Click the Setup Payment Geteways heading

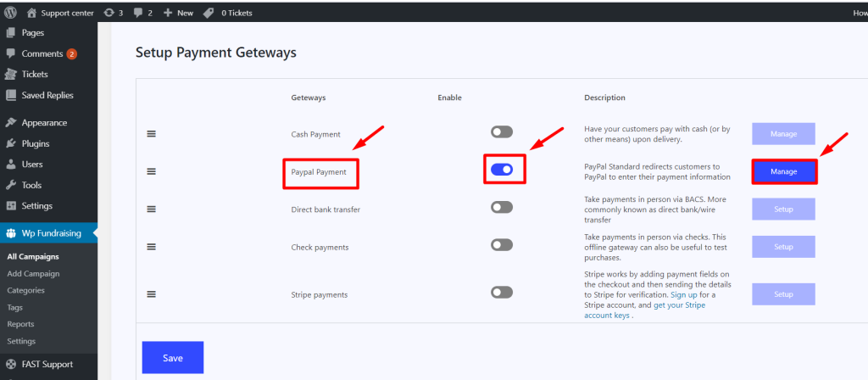216,53
